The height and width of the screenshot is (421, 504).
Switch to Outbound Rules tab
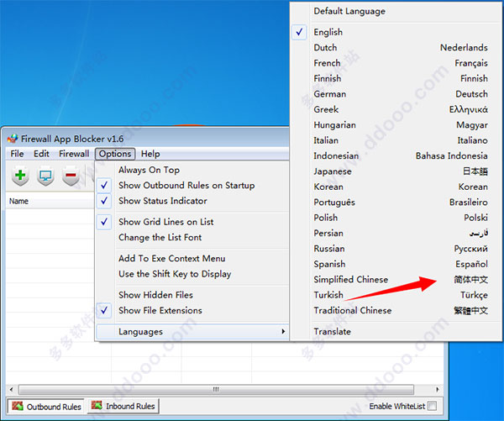[x=46, y=407]
